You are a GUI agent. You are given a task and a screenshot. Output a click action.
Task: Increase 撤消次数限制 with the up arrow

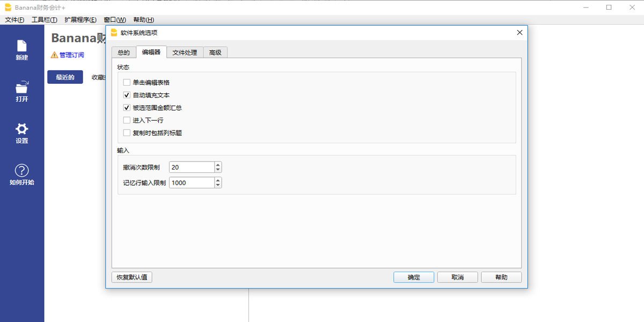(x=218, y=165)
